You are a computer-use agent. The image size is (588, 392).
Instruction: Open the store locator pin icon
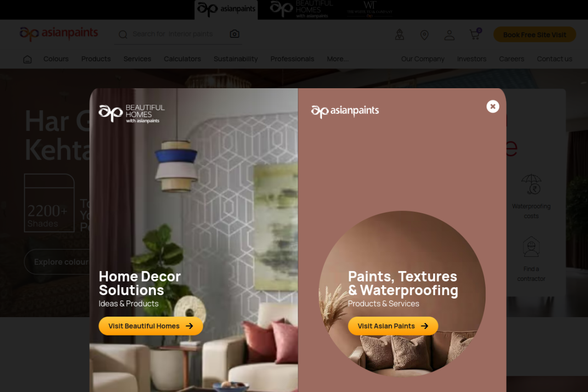coord(424,35)
